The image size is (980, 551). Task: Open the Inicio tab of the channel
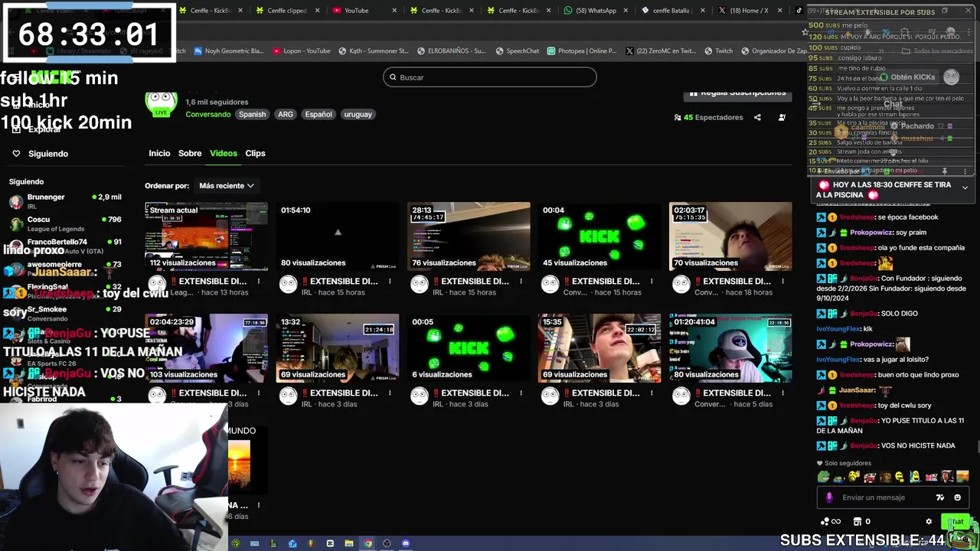tap(159, 153)
